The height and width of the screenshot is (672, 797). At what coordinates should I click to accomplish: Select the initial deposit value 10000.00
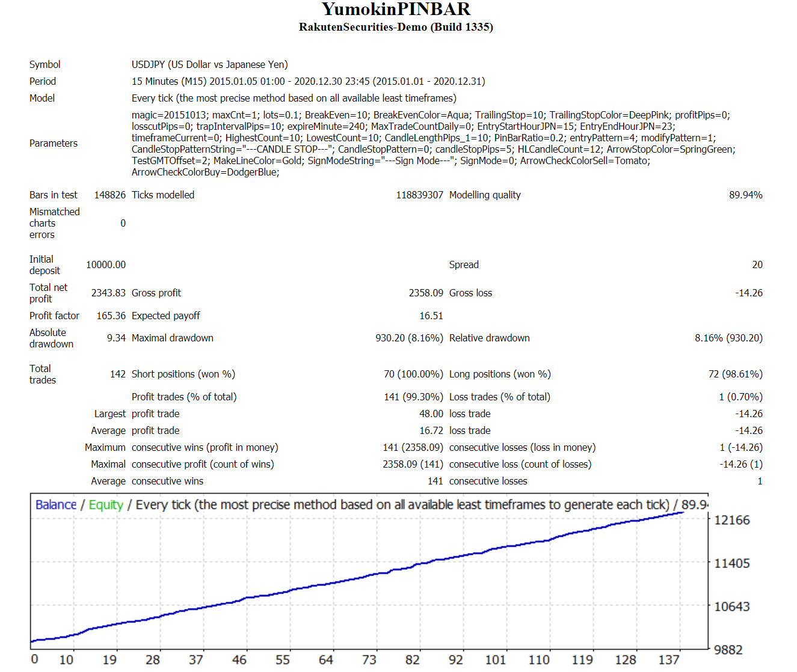click(106, 264)
